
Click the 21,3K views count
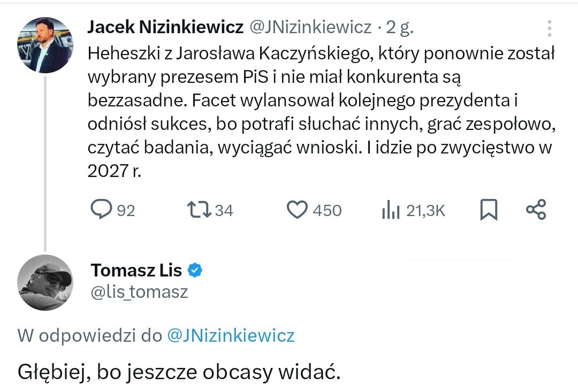pos(425,210)
